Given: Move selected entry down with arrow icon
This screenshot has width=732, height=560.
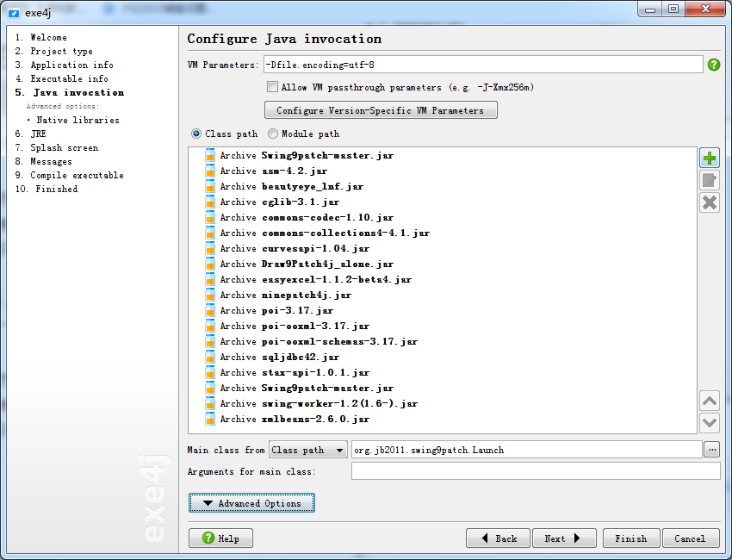Looking at the screenshot, I should tap(710, 422).
